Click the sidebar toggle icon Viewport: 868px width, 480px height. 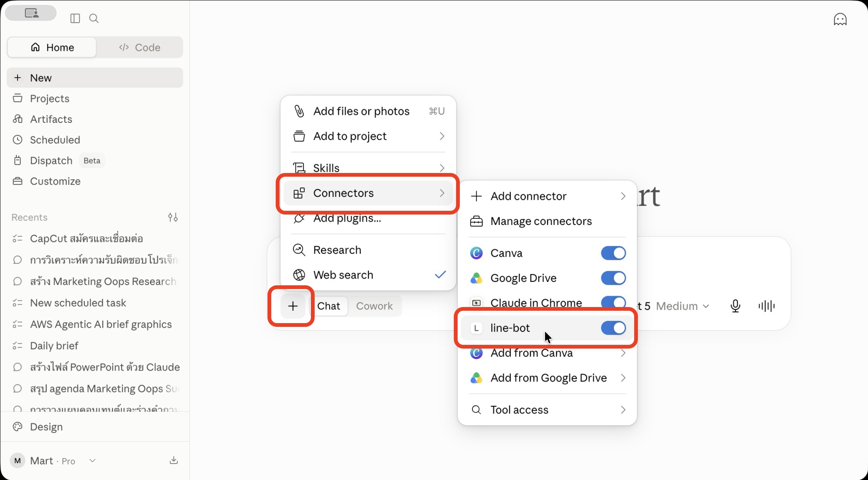coord(75,18)
